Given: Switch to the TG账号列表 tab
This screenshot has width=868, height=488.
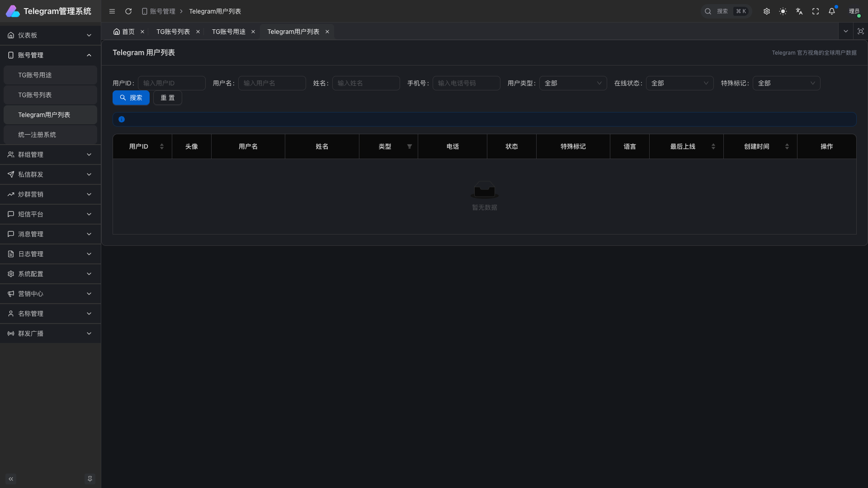Looking at the screenshot, I should pyautogui.click(x=173, y=32).
